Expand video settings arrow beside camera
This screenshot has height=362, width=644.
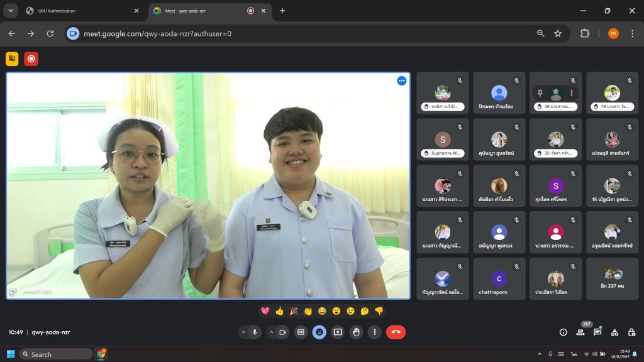tap(271, 332)
